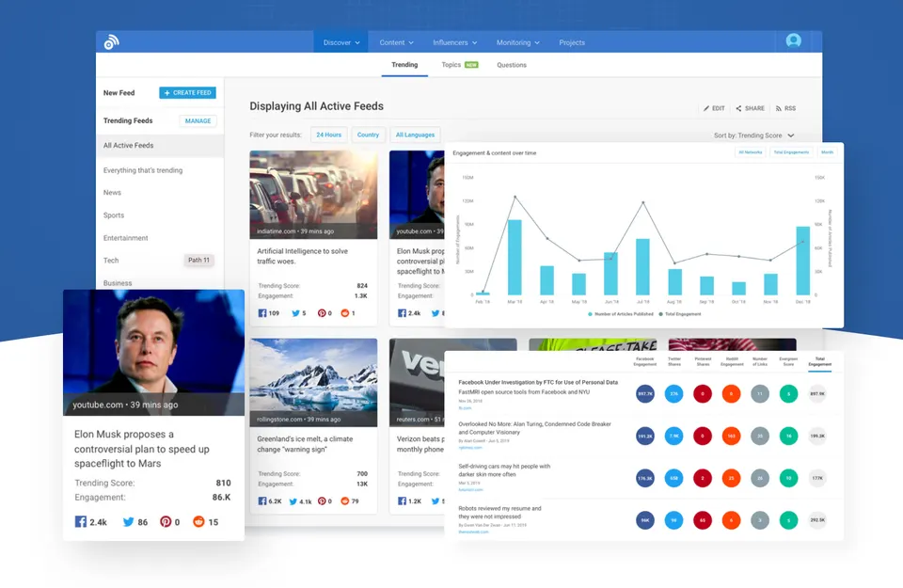Select All Active Feeds in sidebar
903x588 pixels.
click(160, 145)
